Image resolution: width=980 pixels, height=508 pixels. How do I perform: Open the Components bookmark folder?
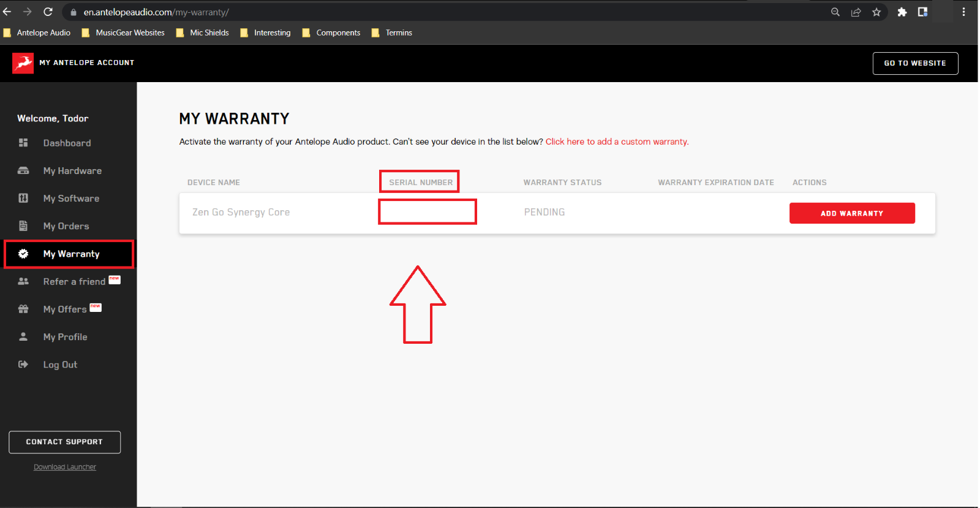[331, 32]
